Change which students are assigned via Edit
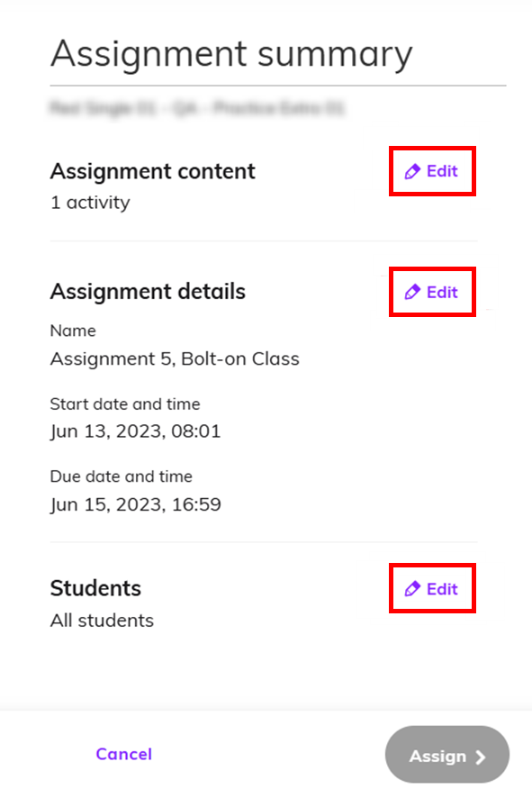The height and width of the screenshot is (798, 532). point(432,587)
